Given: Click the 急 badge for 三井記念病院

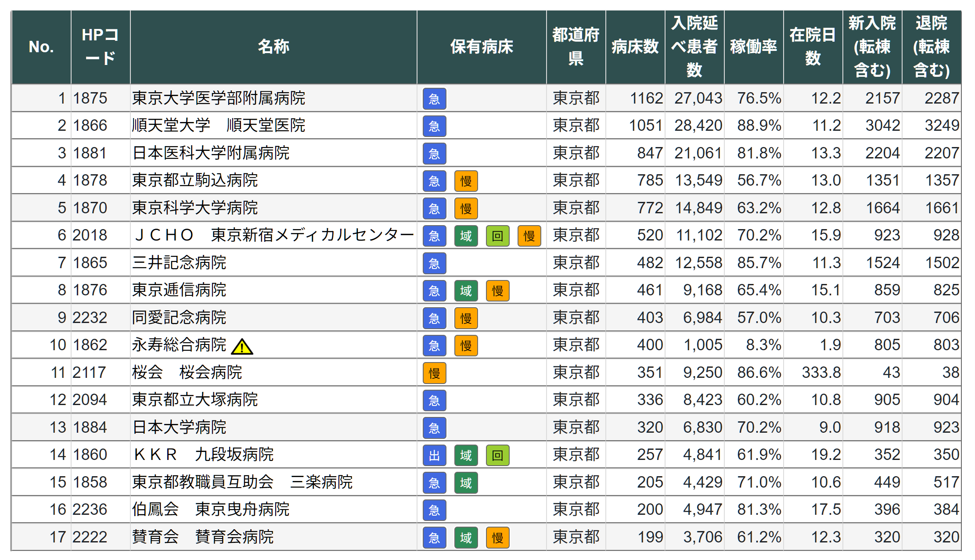Looking at the screenshot, I should coord(434,263).
